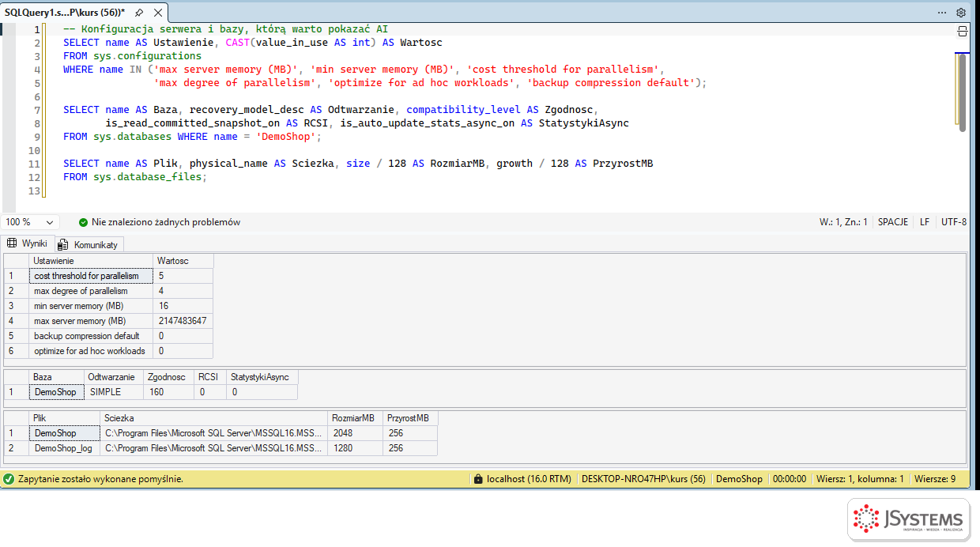The image size is (980, 547).
Task: Select the 'min server memory (MB)' cell
Action: pyautogui.click(x=91, y=306)
